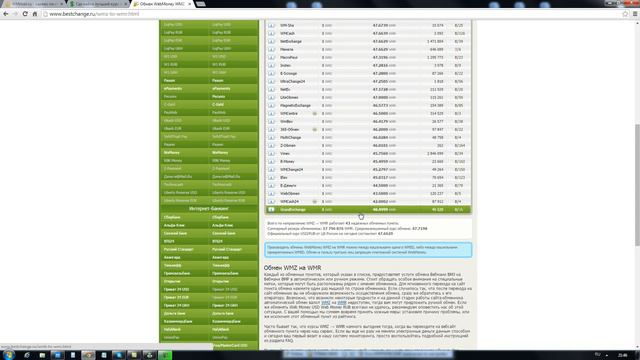
Task: Click the blue WebMoney notice box
Action: pos(368,250)
